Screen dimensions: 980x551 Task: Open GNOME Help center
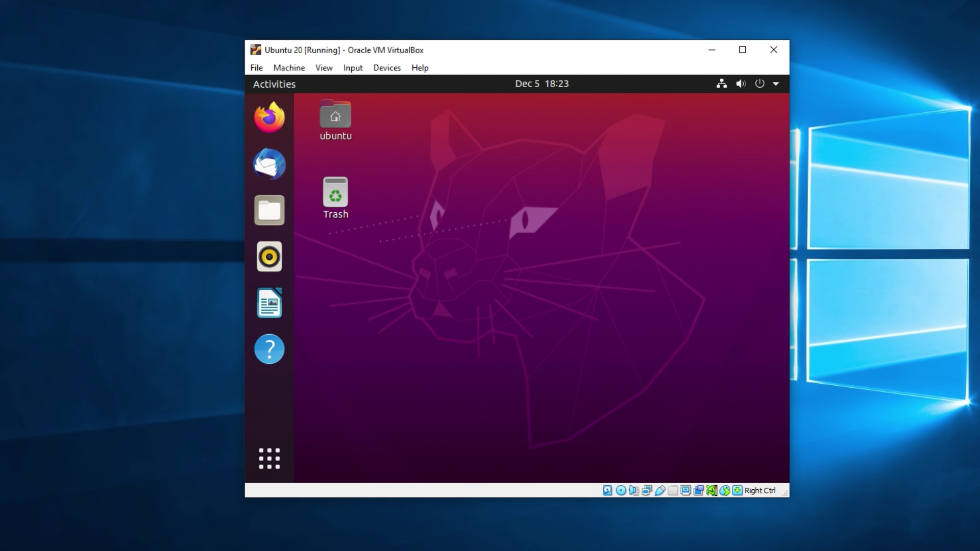(x=269, y=348)
